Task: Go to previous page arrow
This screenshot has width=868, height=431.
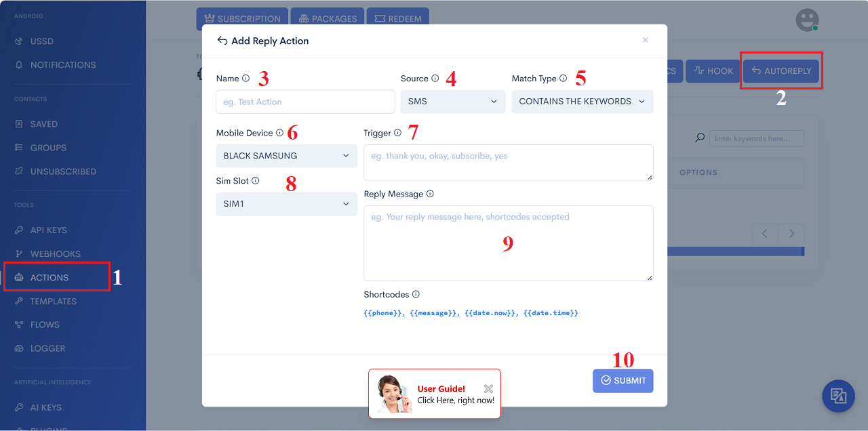Action: (x=765, y=234)
